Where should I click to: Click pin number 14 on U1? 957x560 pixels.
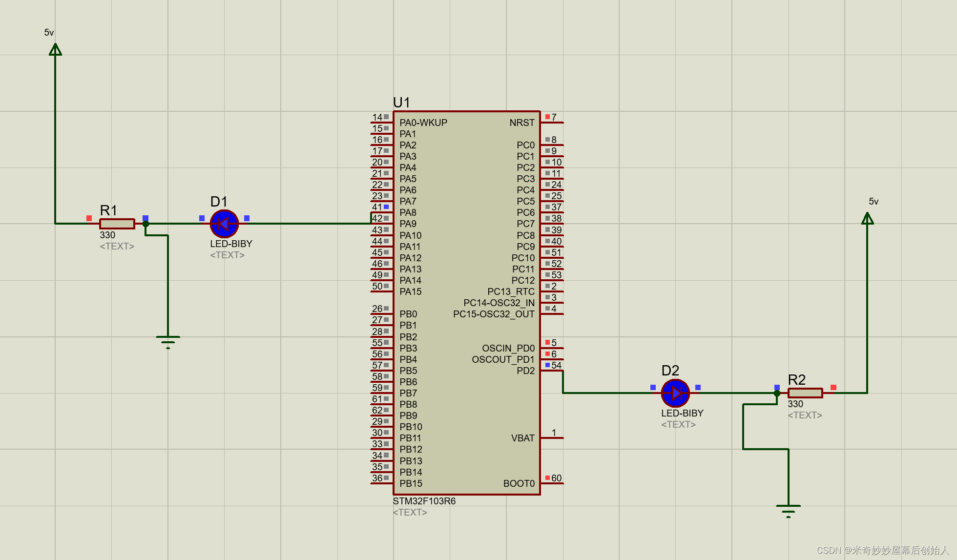377,117
